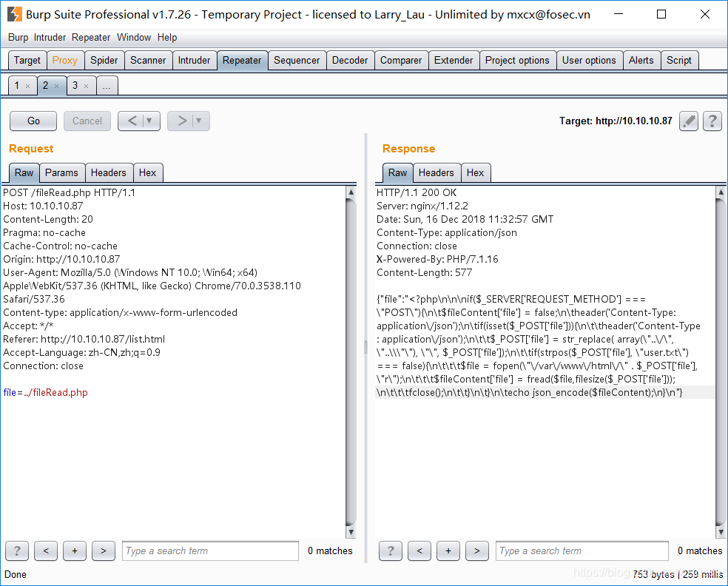This screenshot has height=586, width=728.
Task: Show request Headers view
Action: (x=109, y=172)
